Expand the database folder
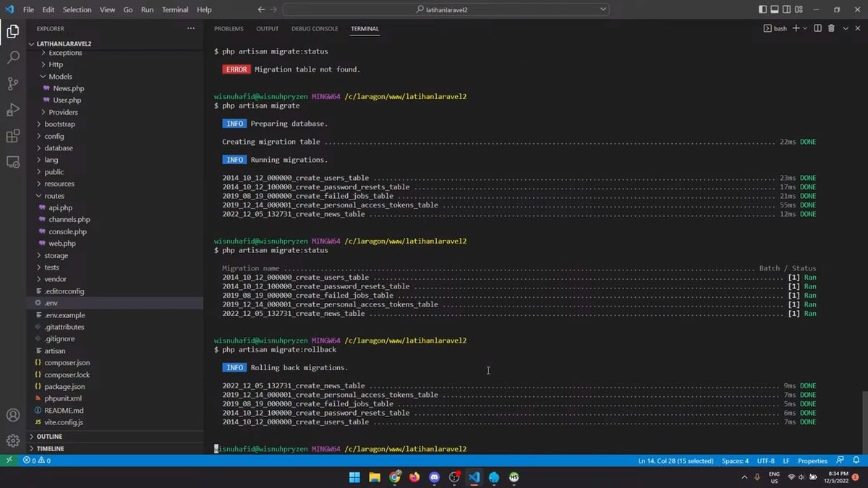868x488 pixels. [38, 148]
